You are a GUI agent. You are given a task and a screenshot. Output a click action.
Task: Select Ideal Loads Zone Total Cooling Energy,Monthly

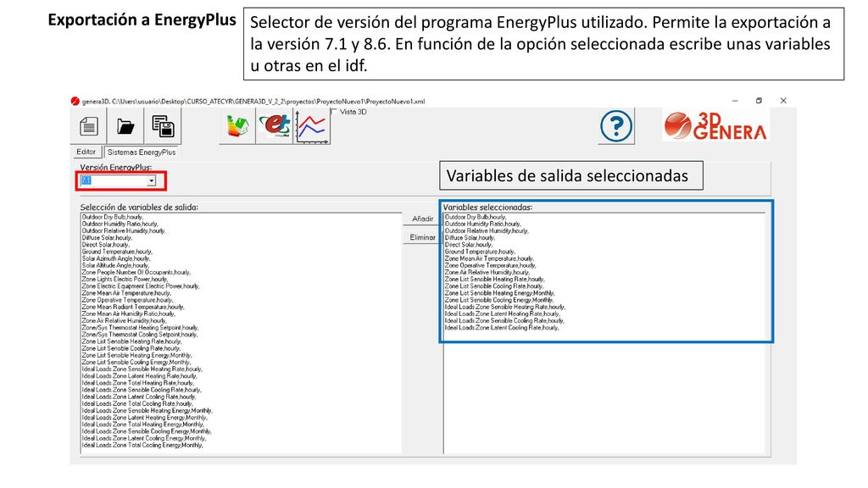(x=142, y=446)
